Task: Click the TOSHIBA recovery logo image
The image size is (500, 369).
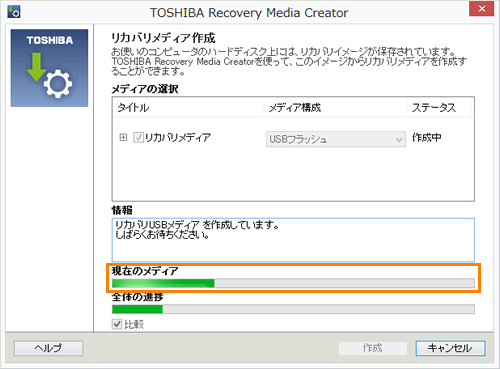Action: [x=49, y=68]
